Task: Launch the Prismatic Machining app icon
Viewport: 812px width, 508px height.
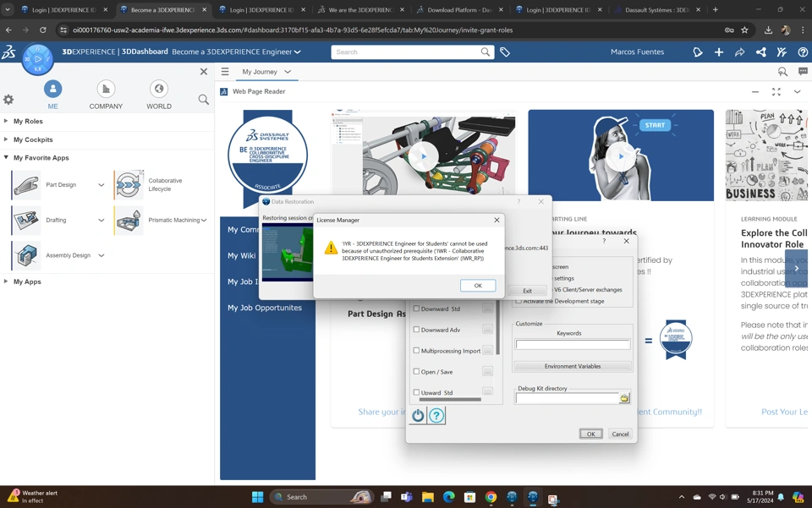Action: coord(129,220)
